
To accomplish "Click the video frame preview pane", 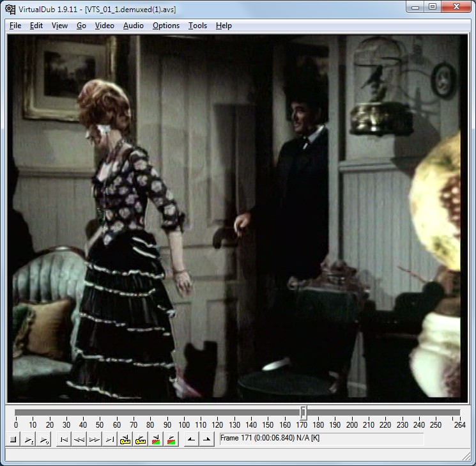I will click(x=238, y=219).
